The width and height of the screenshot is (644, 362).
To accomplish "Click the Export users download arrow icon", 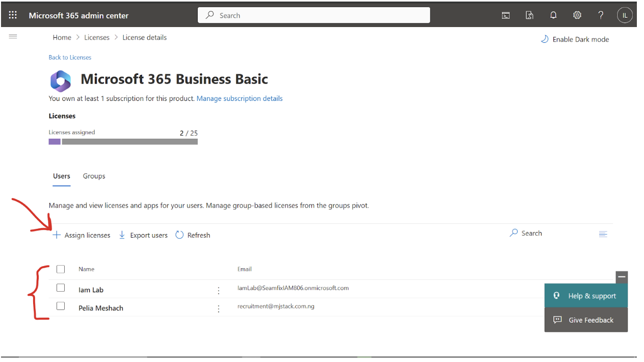I will [x=122, y=235].
